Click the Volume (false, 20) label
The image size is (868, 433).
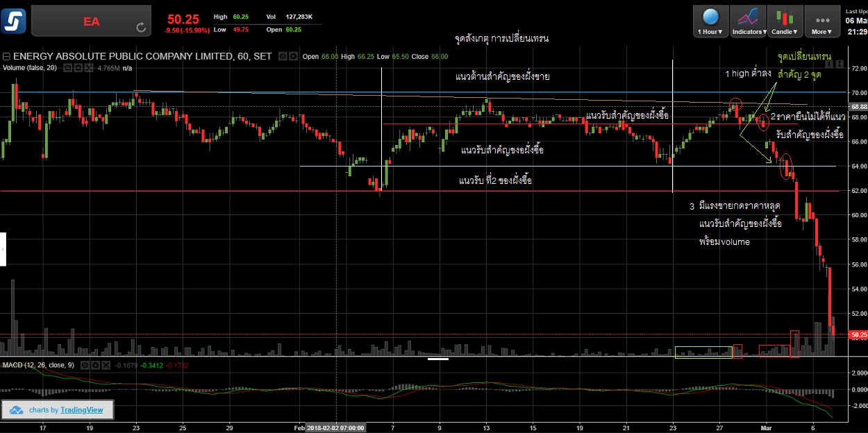click(x=30, y=68)
